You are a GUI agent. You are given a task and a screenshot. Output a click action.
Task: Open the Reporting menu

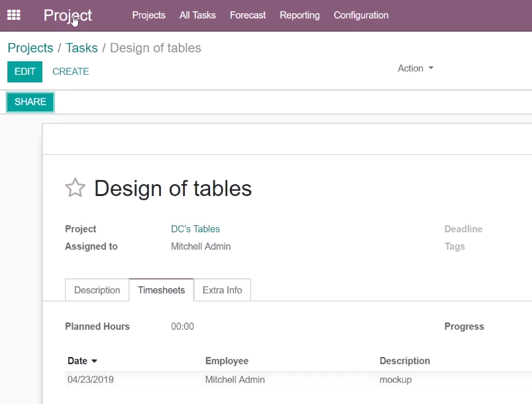(x=299, y=15)
